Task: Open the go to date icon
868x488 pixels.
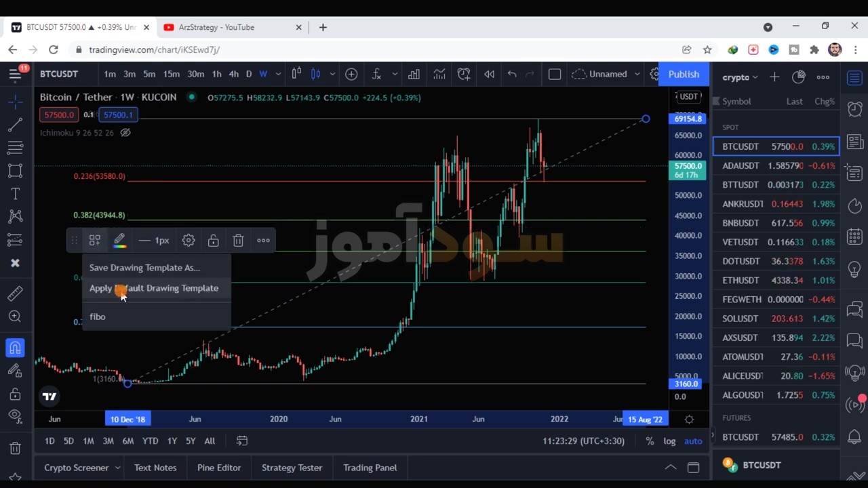Action: coord(242,441)
